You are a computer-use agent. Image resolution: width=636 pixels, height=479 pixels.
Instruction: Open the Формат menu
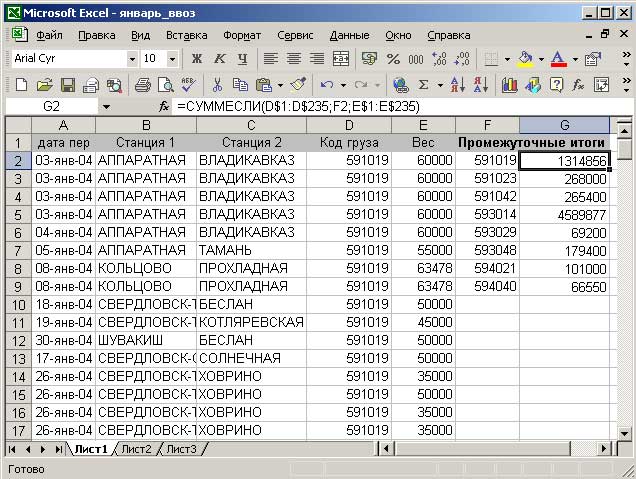pyautogui.click(x=242, y=34)
